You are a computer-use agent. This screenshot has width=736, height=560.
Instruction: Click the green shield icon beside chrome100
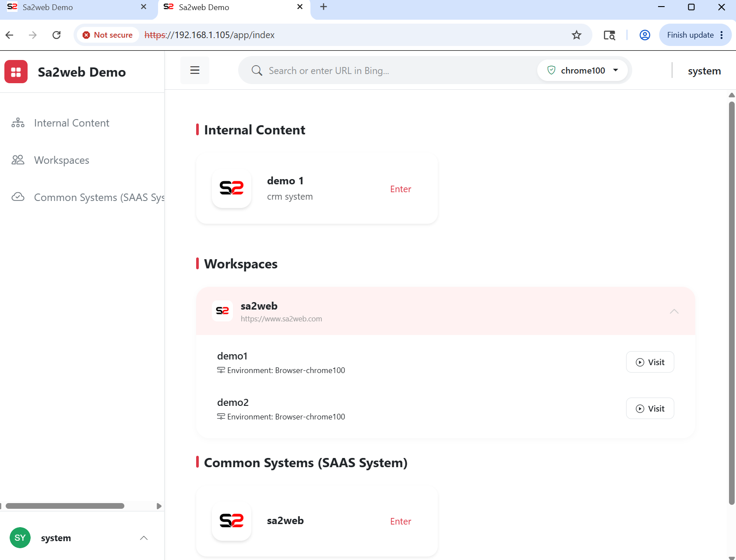pos(551,70)
